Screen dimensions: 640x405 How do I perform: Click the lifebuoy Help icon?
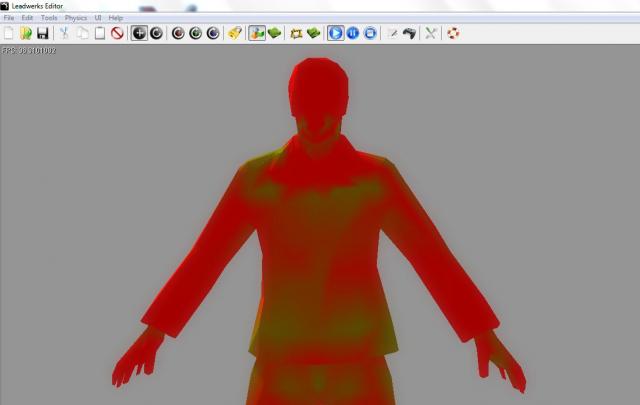(454, 33)
